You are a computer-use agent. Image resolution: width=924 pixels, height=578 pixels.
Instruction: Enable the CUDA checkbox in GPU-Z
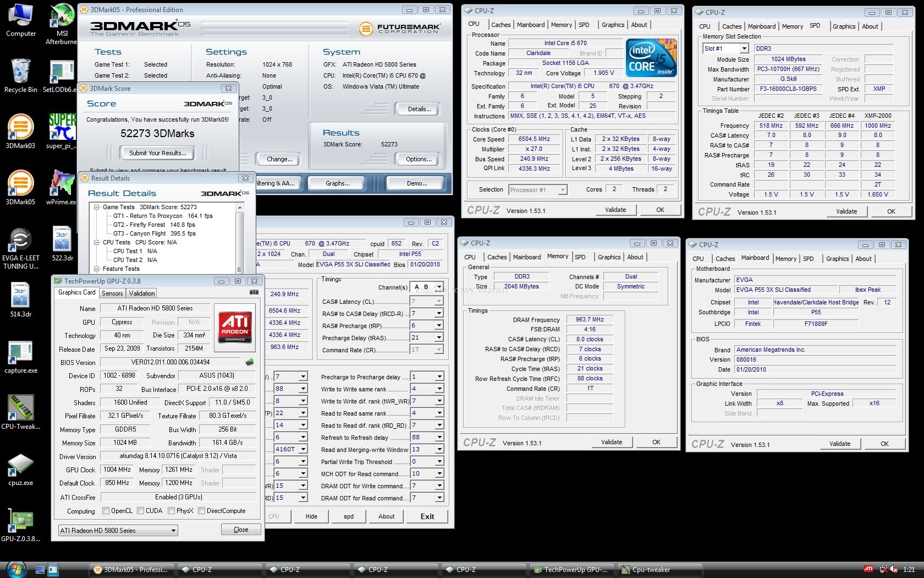coord(140,511)
